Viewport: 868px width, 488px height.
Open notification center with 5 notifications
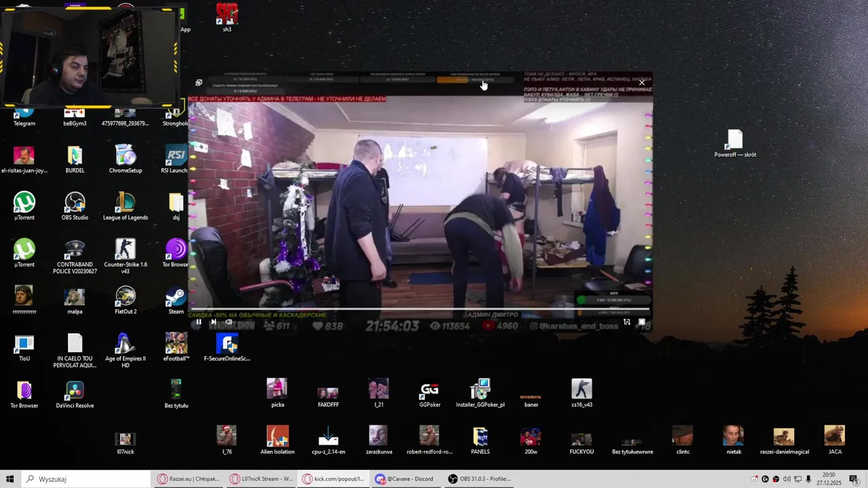coord(854,479)
